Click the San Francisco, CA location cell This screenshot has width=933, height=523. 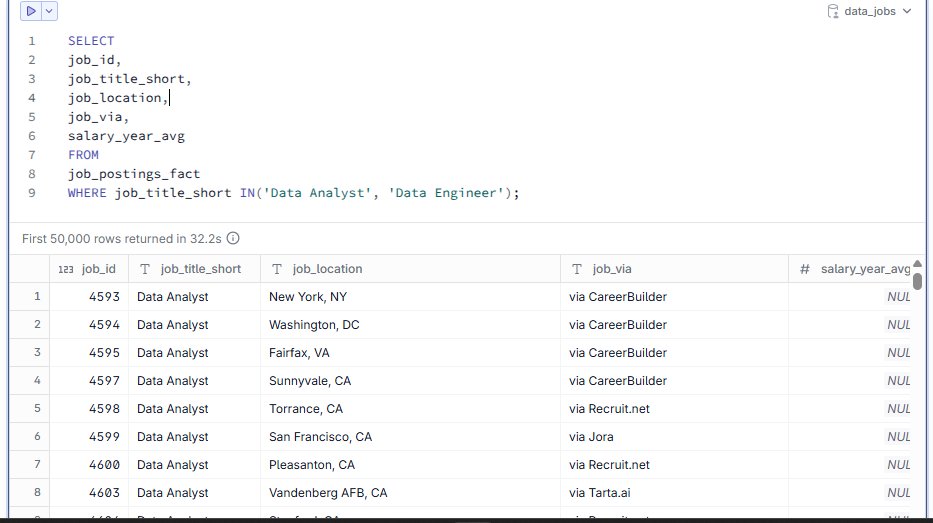pyautogui.click(x=411, y=437)
